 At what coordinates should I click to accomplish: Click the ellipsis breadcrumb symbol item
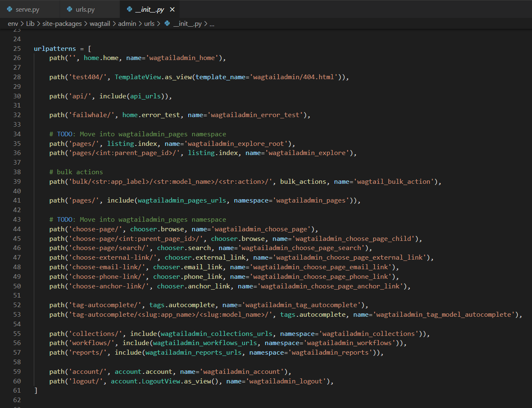tap(212, 24)
